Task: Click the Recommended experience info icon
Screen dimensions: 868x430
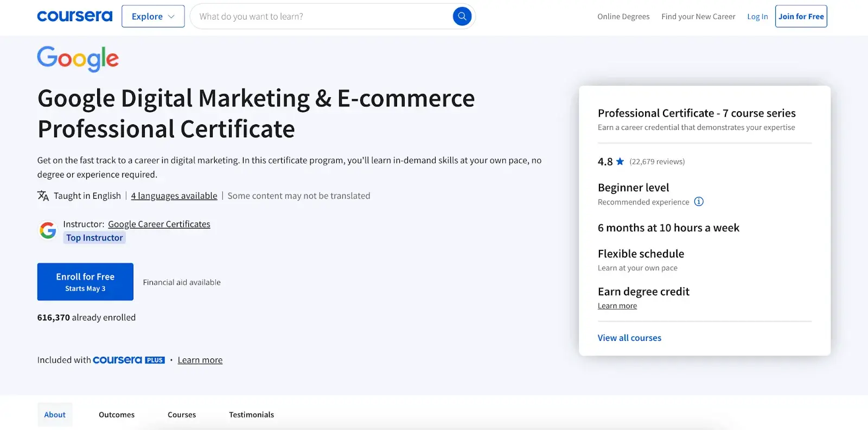Action: pyautogui.click(x=699, y=202)
